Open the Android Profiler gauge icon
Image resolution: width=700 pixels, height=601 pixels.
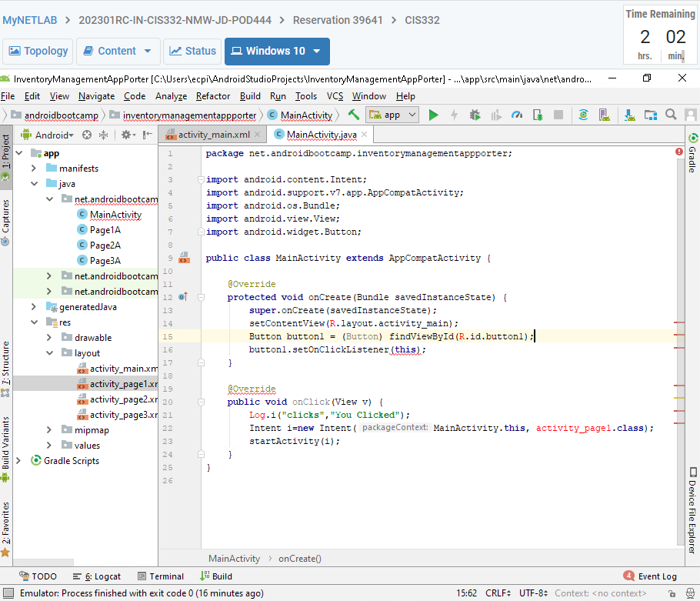coord(517,115)
